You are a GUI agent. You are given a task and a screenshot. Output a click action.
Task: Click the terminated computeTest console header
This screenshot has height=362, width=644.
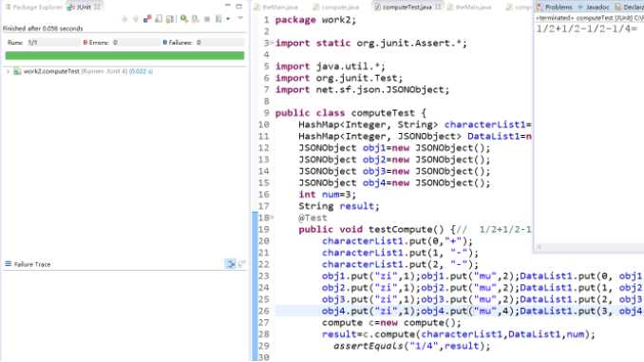[589, 18]
